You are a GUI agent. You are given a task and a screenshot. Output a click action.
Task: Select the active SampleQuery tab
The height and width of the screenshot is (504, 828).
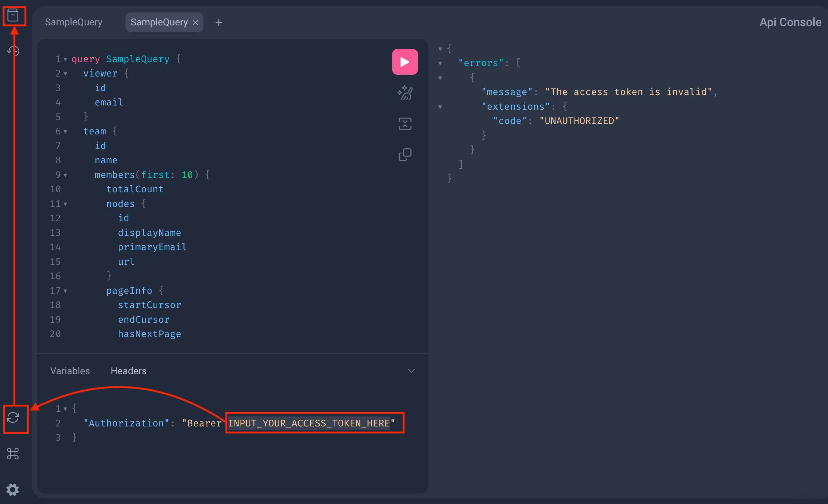159,22
